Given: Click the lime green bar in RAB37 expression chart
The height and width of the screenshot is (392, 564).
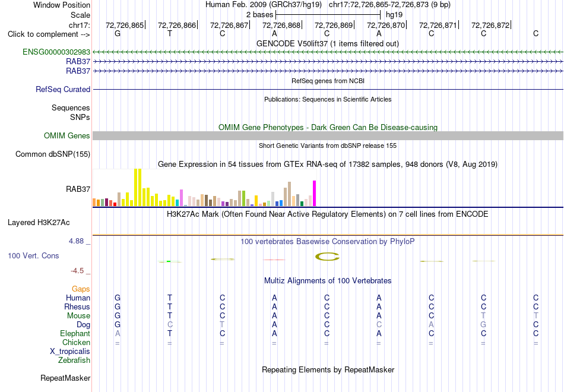Looking at the screenshot, I should (243, 198).
